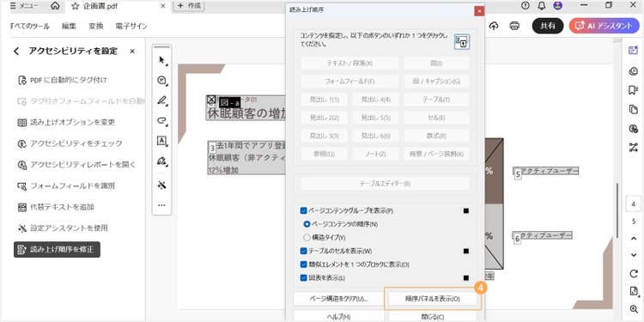Close the 企画書.pdf tab

coord(163,6)
